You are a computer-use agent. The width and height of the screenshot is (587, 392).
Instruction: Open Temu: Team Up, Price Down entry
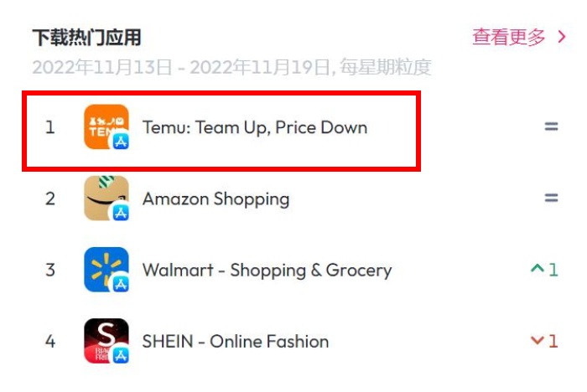[x=255, y=127]
